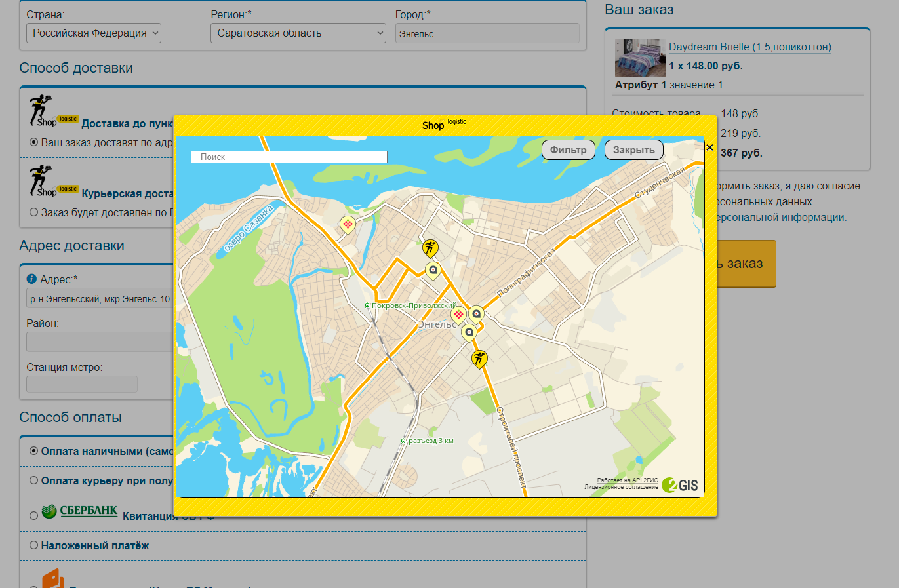
Task: Open the Регион dropdown (Саратовская область)
Action: [298, 33]
